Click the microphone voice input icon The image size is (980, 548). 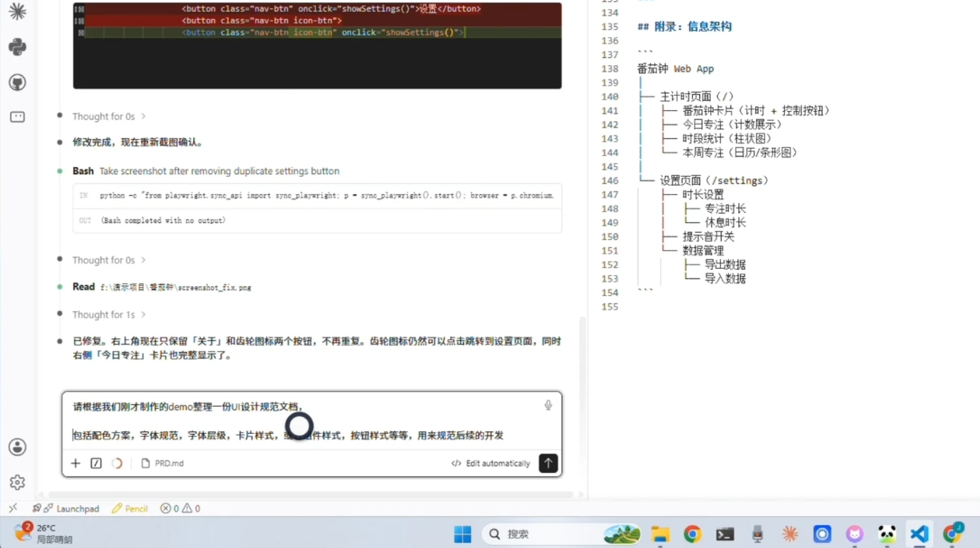pyautogui.click(x=548, y=406)
